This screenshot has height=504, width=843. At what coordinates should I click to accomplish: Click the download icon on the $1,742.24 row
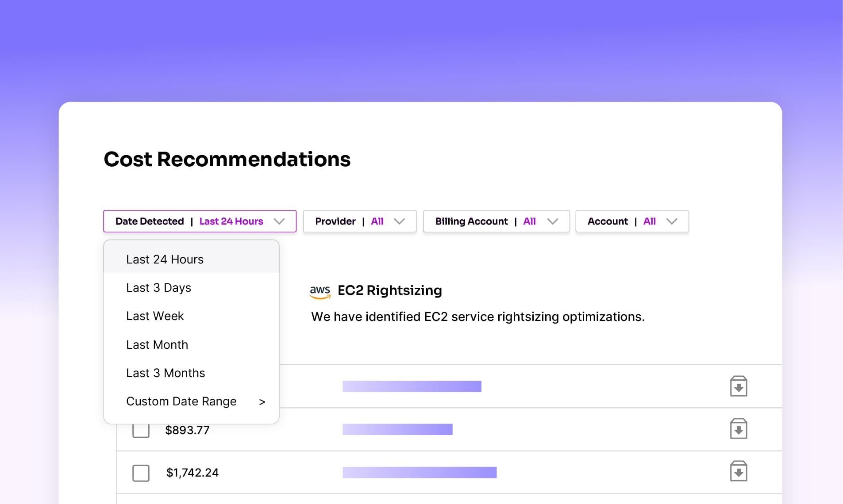point(738,472)
